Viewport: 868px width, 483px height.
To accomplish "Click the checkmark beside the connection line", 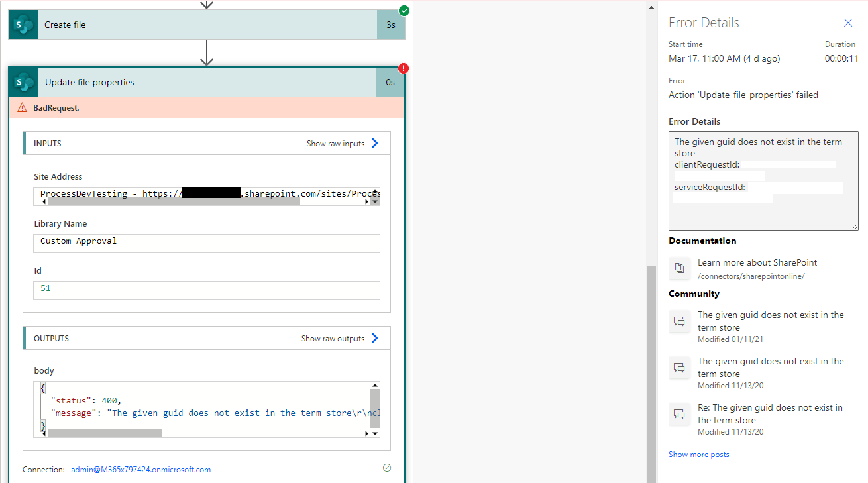I will (386, 468).
